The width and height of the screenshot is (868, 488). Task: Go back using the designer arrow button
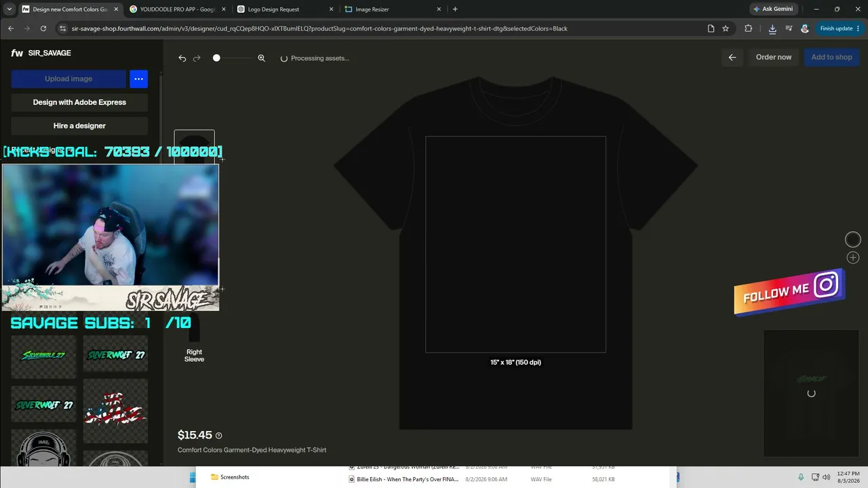point(732,57)
